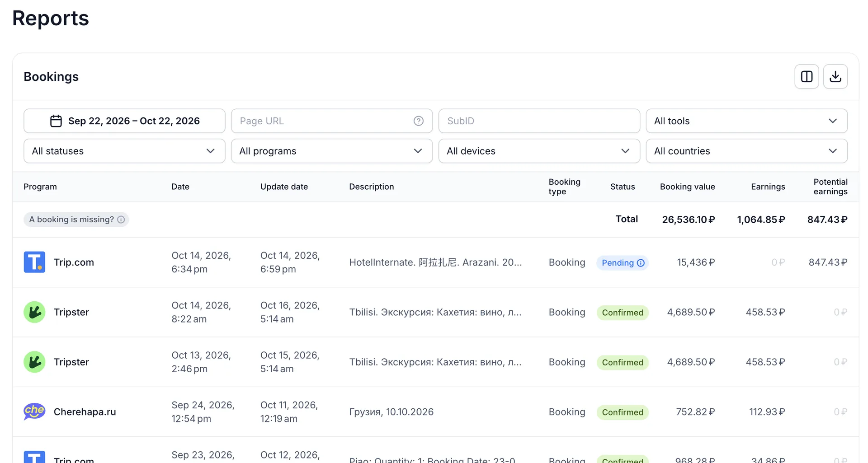868x463 pixels.
Task: Open the All programs dropdown
Action: 331,151
